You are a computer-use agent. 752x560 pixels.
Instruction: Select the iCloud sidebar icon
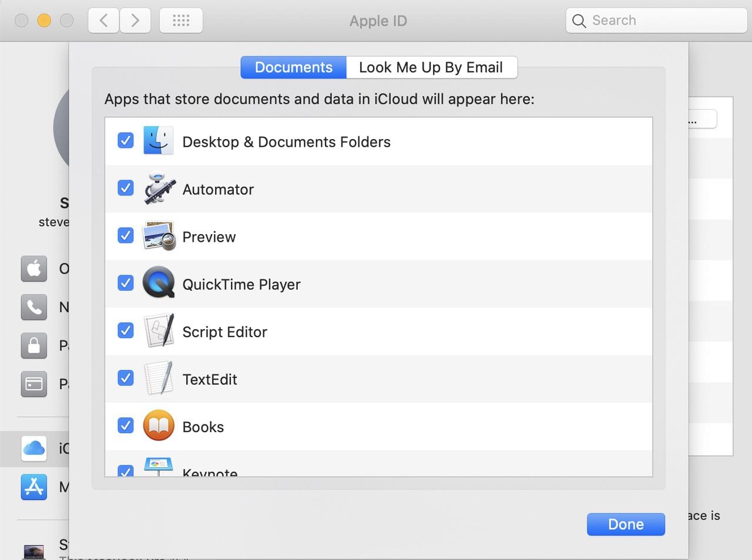[x=34, y=448]
